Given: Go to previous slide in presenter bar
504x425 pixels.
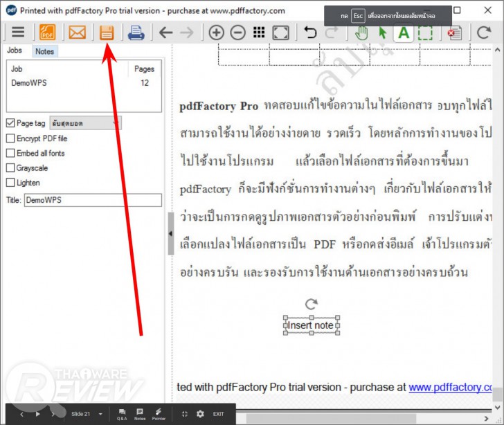Looking at the screenshot, I should click(x=22, y=414).
